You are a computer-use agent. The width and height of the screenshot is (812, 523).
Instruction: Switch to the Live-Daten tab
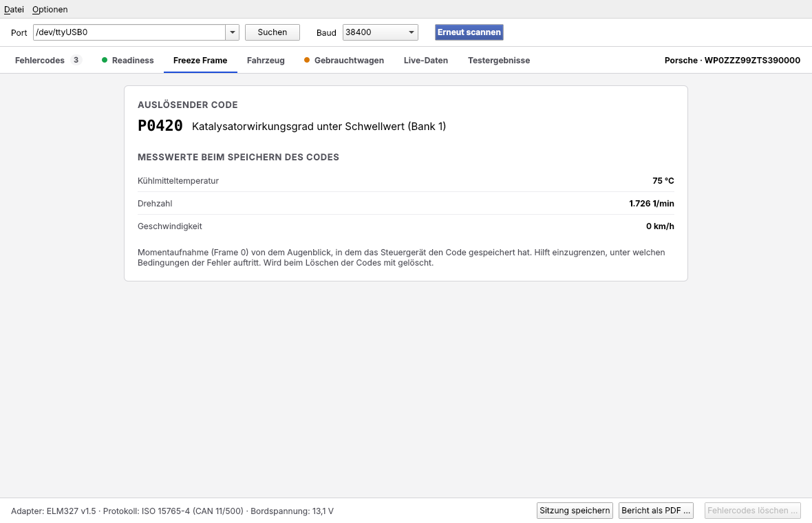(x=426, y=60)
